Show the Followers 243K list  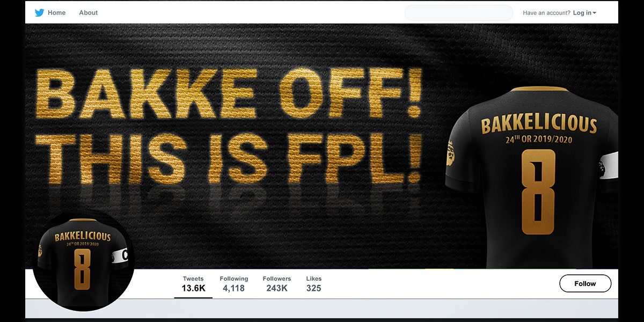[x=277, y=284]
